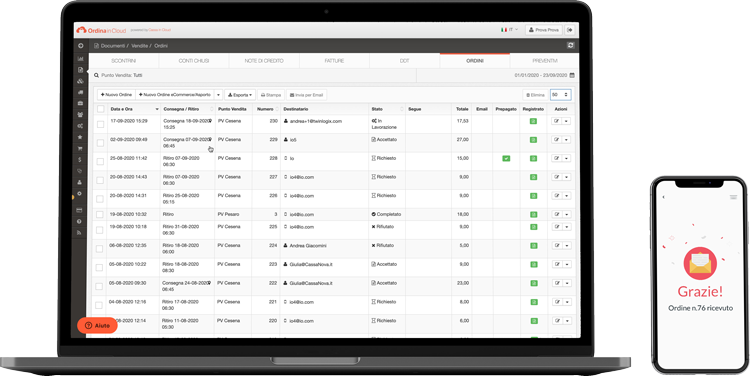Check the checkbox for order 228 row
Image resolution: width=750 pixels, height=376 pixels.
click(100, 162)
